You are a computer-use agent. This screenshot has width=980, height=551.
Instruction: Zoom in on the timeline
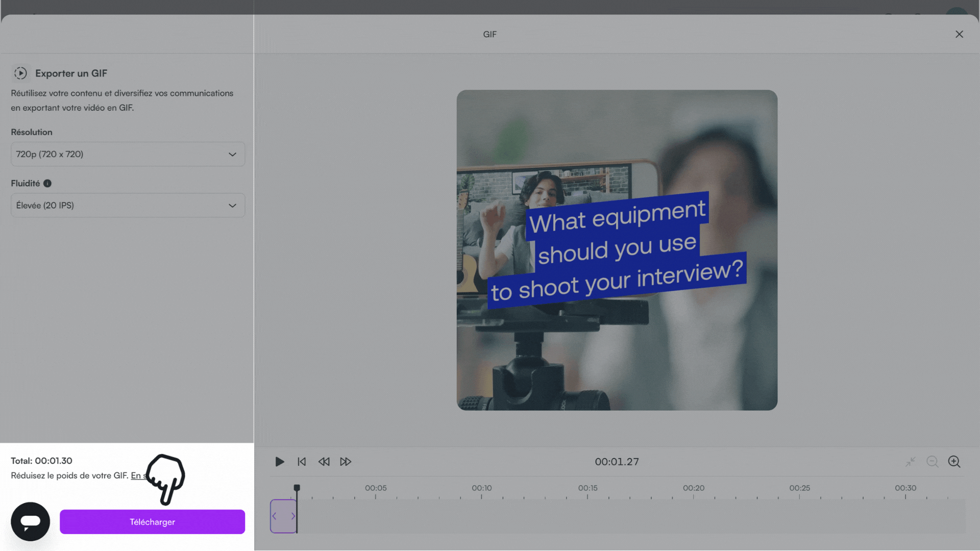[x=954, y=462]
